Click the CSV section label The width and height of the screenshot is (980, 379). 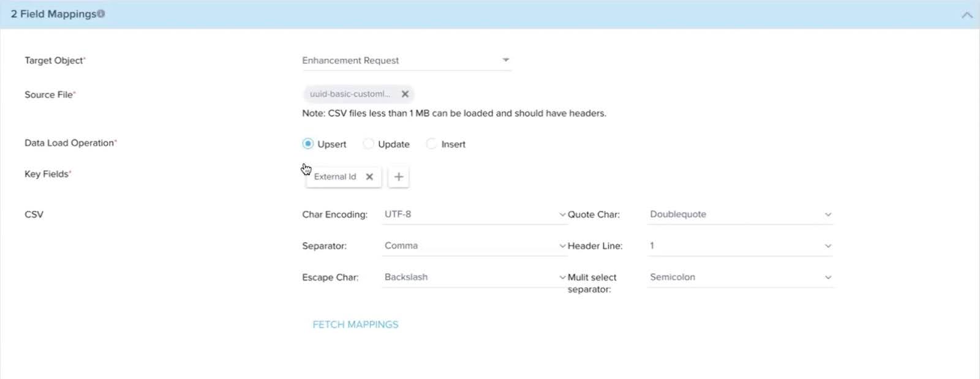34,215
